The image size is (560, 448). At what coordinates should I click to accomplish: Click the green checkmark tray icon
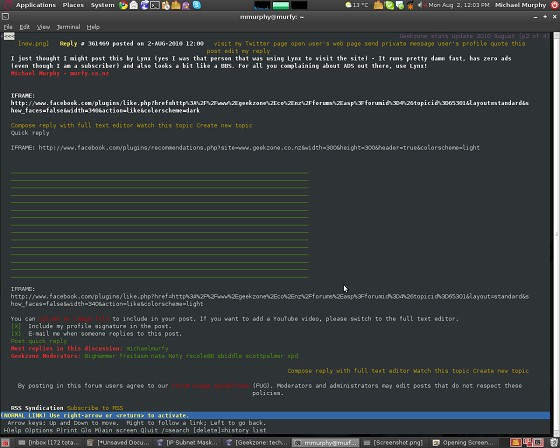pos(390,5)
